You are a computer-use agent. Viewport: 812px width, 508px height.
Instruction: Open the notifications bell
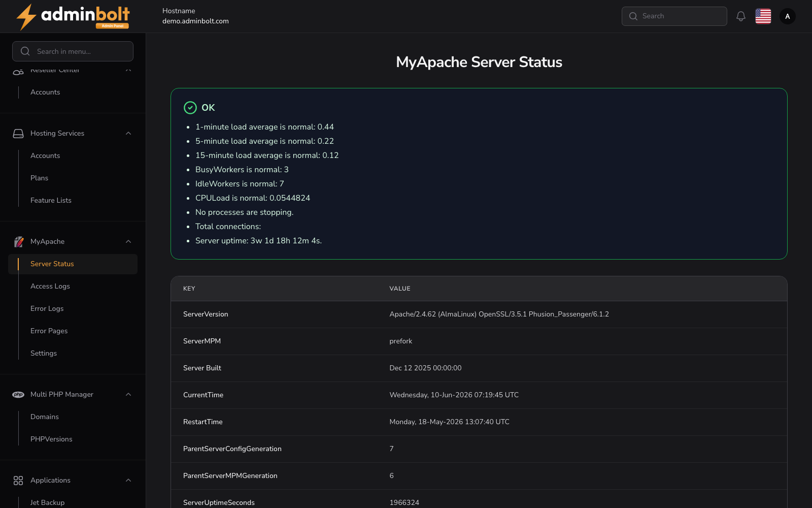741,16
